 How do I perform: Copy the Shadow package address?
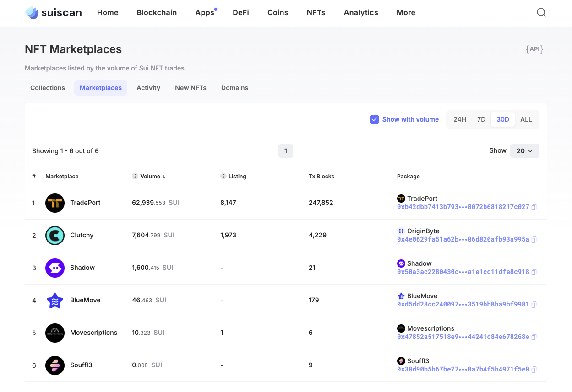pos(534,272)
